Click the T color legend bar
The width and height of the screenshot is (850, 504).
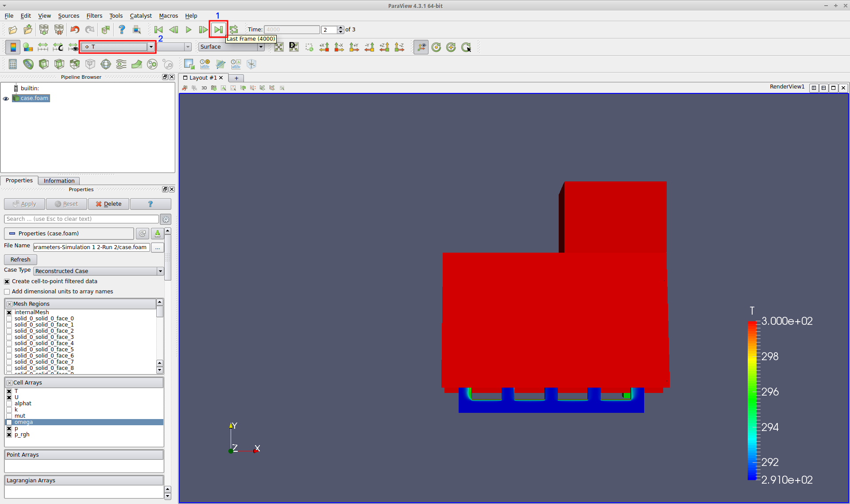pos(752,400)
